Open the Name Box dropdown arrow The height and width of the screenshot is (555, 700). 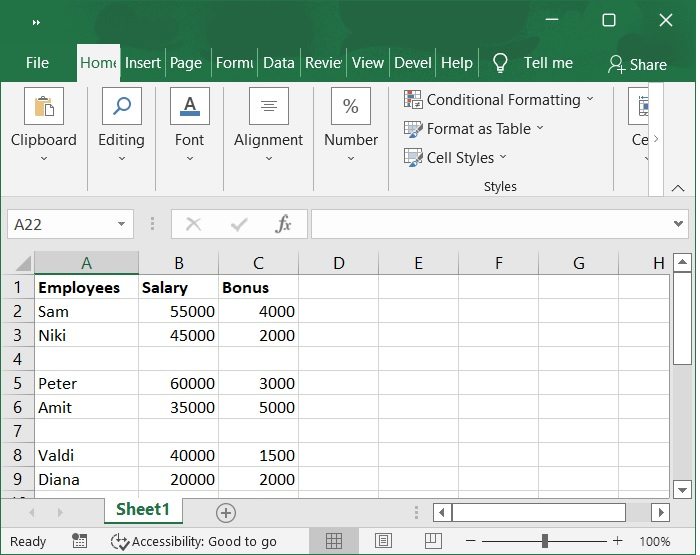[122, 224]
